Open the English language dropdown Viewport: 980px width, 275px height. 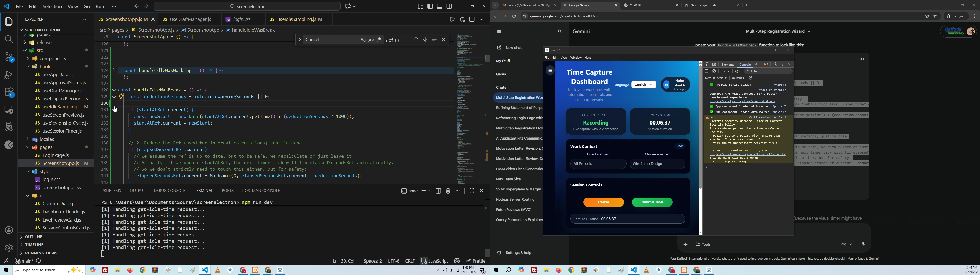[x=644, y=85]
